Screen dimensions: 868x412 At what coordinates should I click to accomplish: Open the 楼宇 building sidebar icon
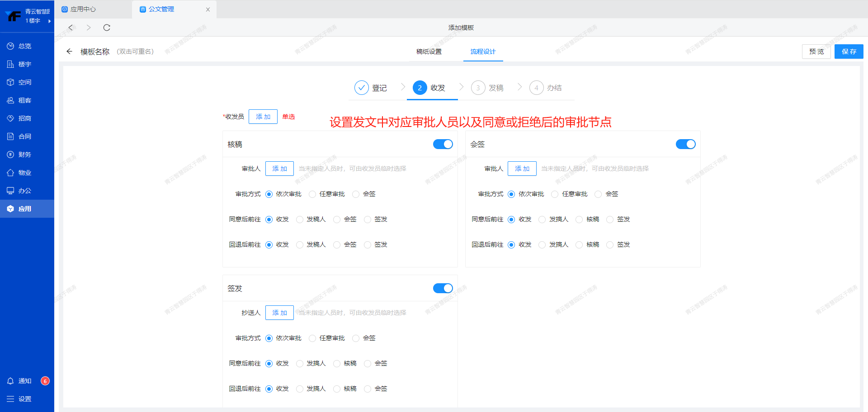pos(10,64)
